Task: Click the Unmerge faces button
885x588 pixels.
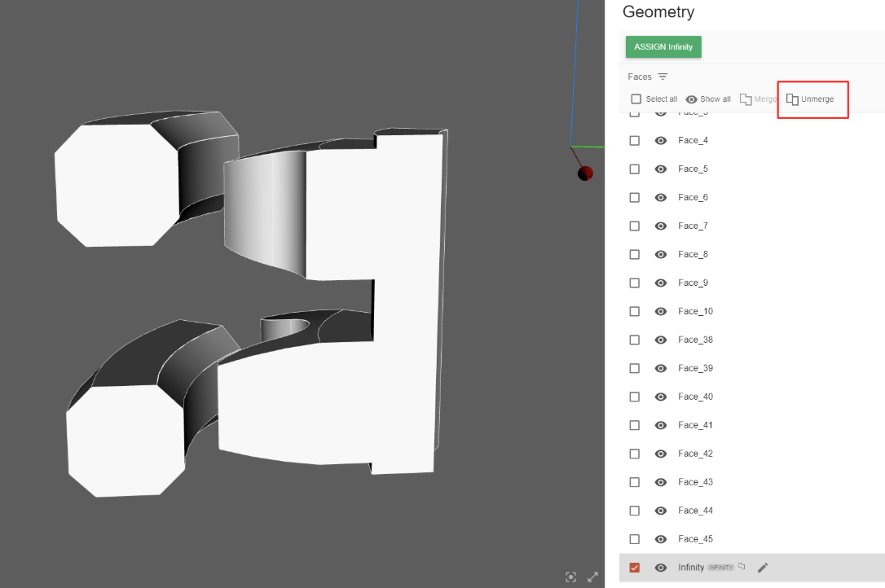Action: tap(810, 99)
